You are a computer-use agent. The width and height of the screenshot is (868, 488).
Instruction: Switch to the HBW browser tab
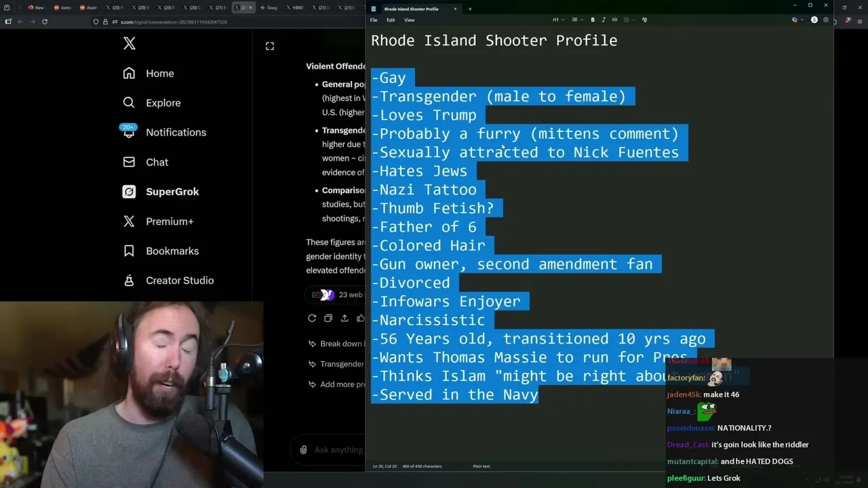pos(296,7)
